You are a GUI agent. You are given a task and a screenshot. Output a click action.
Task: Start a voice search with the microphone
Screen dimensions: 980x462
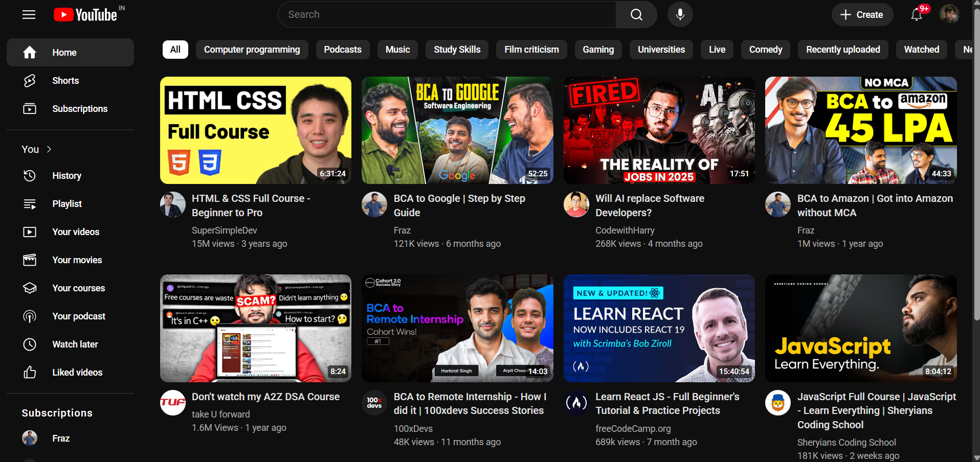pyautogui.click(x=680, y=14)
